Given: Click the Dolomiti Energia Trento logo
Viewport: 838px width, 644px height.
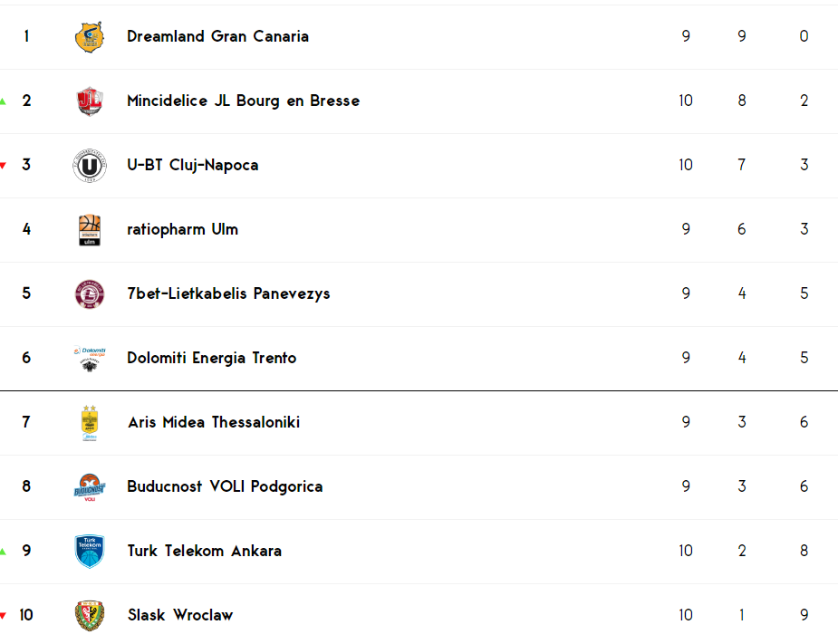Looking at the screenshot, I should pyautogui.click(x=90, y=359).
